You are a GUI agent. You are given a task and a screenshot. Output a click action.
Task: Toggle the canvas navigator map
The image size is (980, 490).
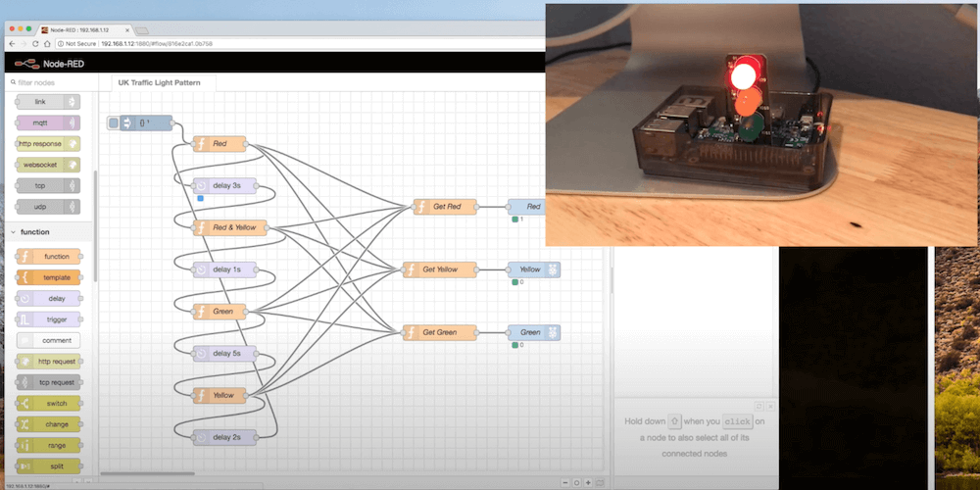600,482
